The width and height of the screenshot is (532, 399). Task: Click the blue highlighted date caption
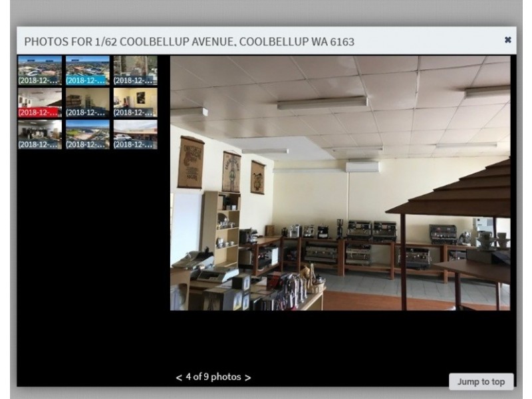[87, 80]
